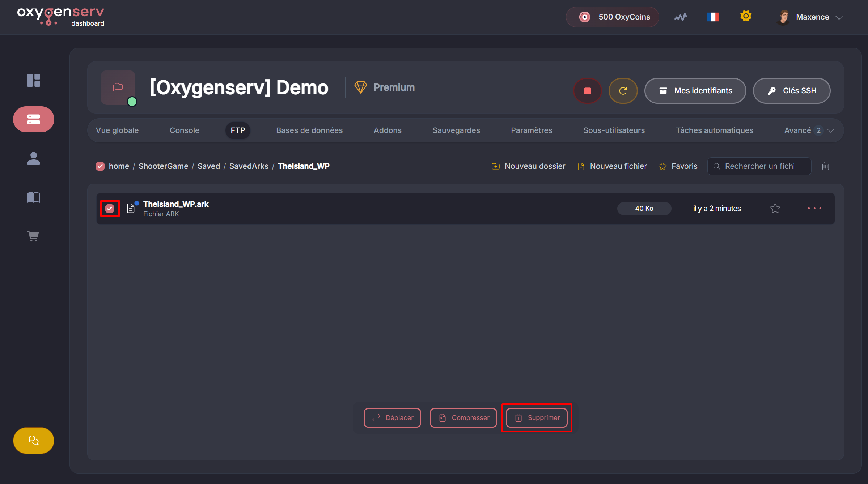The width and height of the screenshot is (868, 484).
Task: Open the shopping cart sidebar icon
Action: tap(33, 236)
